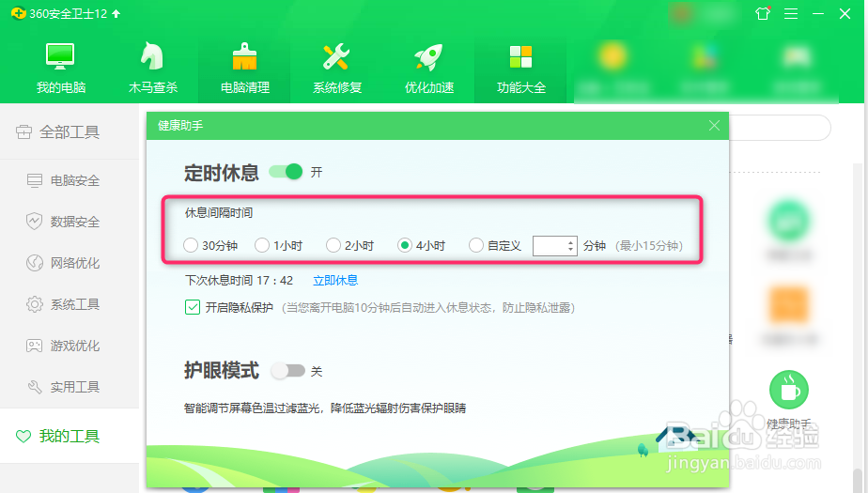Click the 360 logo icon in title bar

coord(18,13)
